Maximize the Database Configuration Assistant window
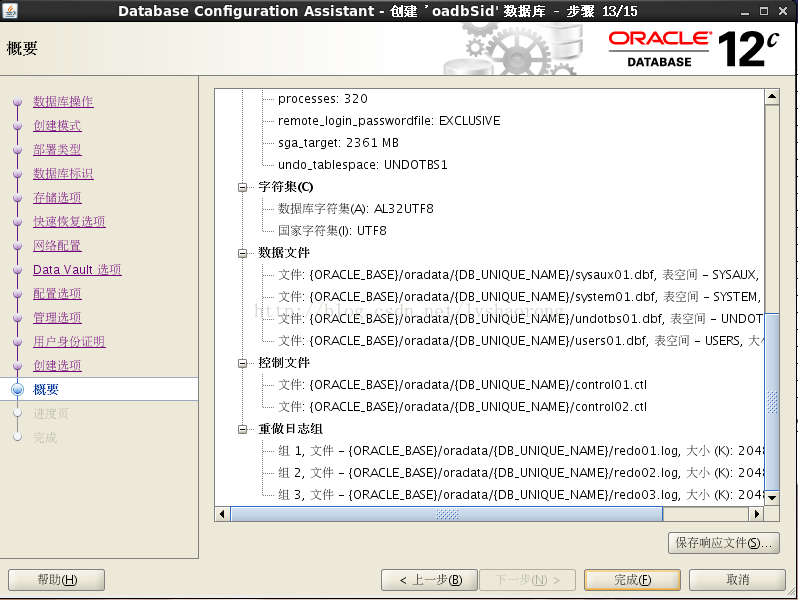Viewport: 798px width, 600px height. [764, 11]
